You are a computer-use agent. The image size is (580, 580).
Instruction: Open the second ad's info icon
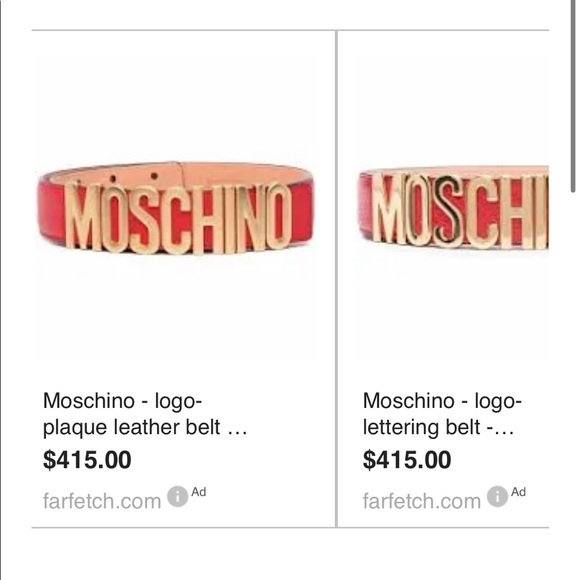coord(497,496)
